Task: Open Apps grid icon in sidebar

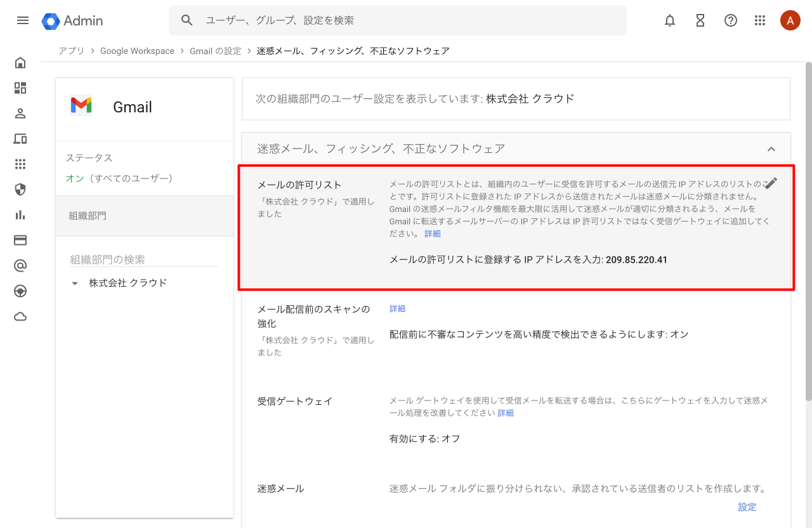Action: [20, 164]
